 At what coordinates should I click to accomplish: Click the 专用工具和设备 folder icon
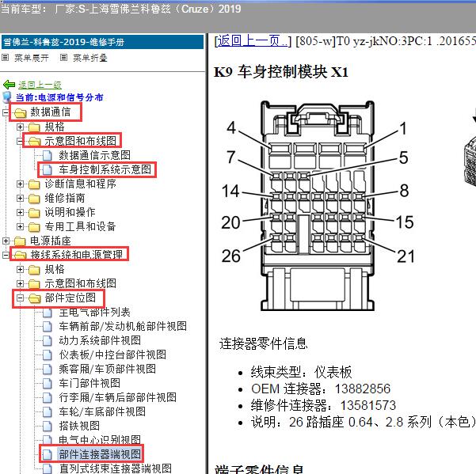tap(34, 227)
